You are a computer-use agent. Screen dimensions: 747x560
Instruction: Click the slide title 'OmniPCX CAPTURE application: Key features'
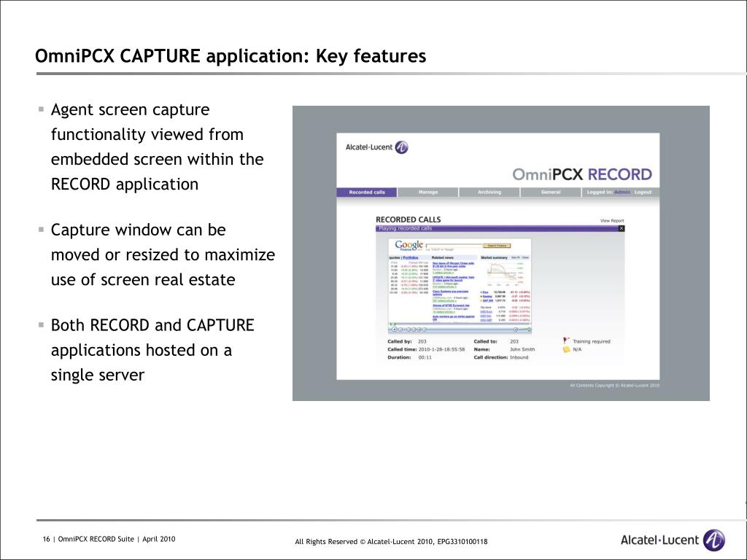(x=231, y=56)
